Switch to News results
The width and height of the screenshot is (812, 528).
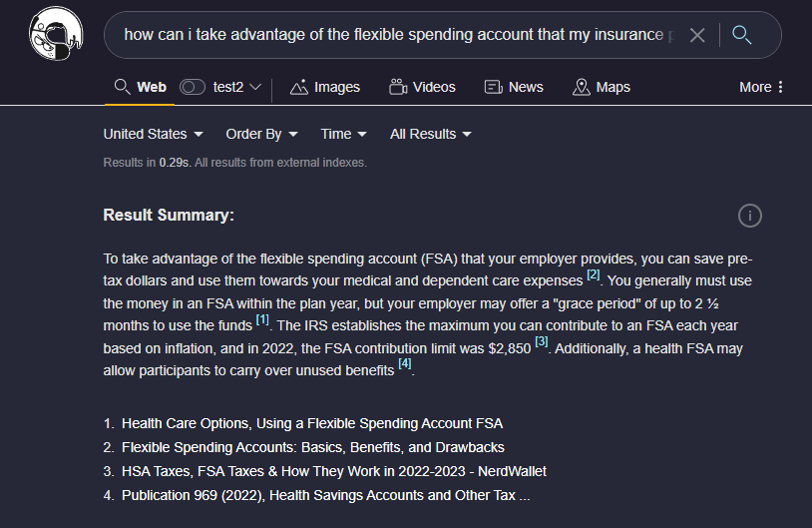[x=514, y=87]
